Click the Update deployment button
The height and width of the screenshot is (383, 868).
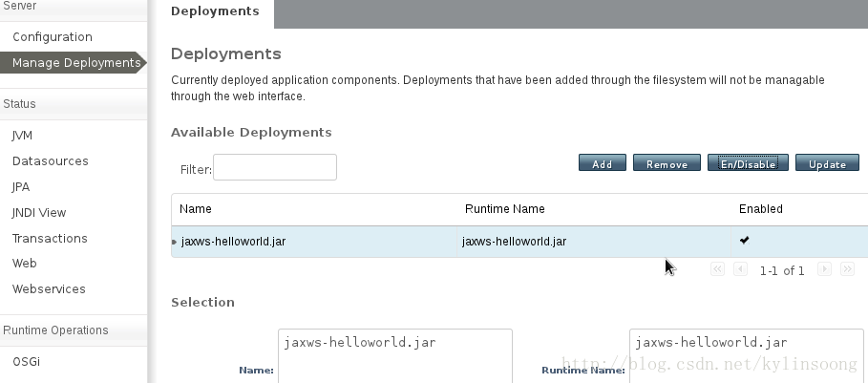tap(827, 162)
